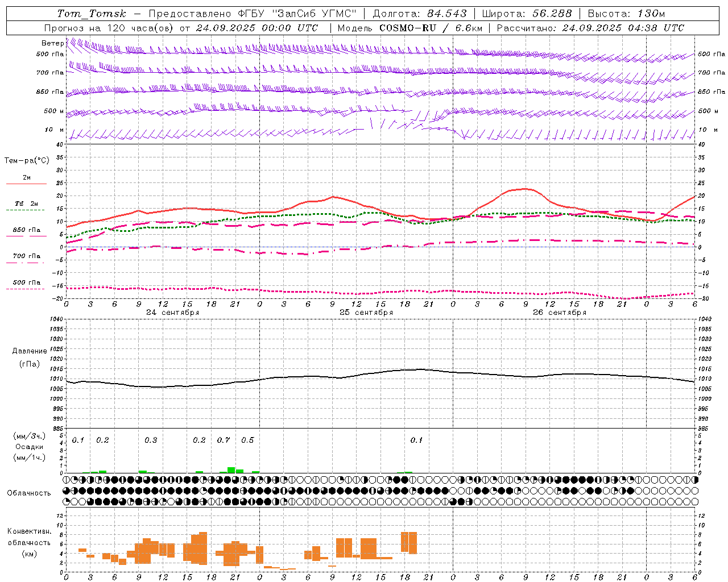Click the 'Рассчитано: 24.09.2025 04:38 UTC' timestamp
Image resolution: width=728 pixels, height=582 pixels.
click(590, 28)
